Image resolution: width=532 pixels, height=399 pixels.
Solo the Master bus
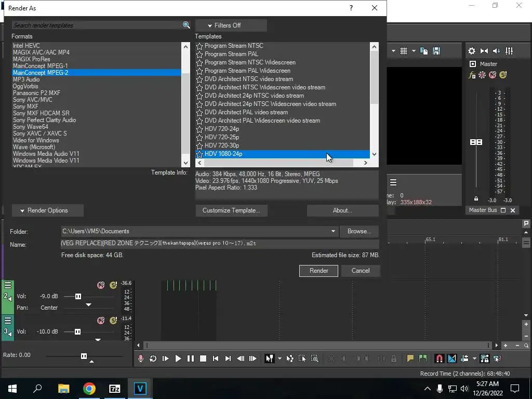pyautogui.click(x=503, y=75)
